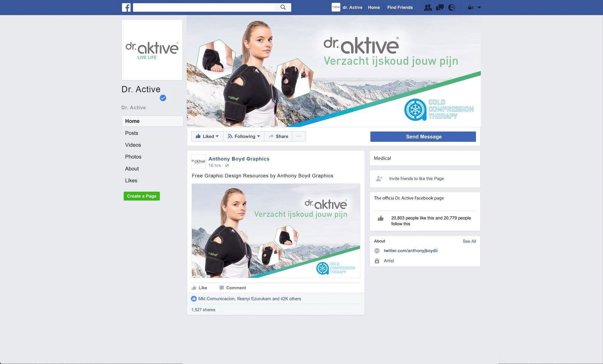
Task: Click the website globe icon in About
Action: [377, 251]
